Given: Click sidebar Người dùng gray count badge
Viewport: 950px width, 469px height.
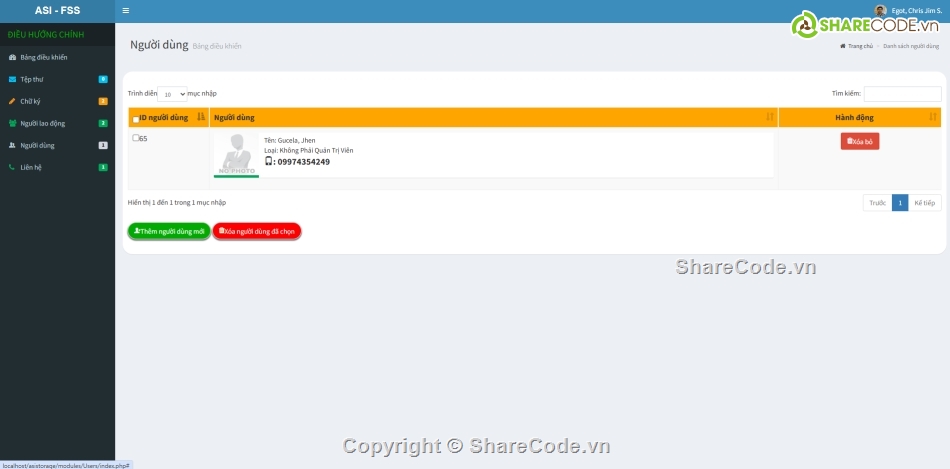Looking at the screenshot, I should [103, 145].
